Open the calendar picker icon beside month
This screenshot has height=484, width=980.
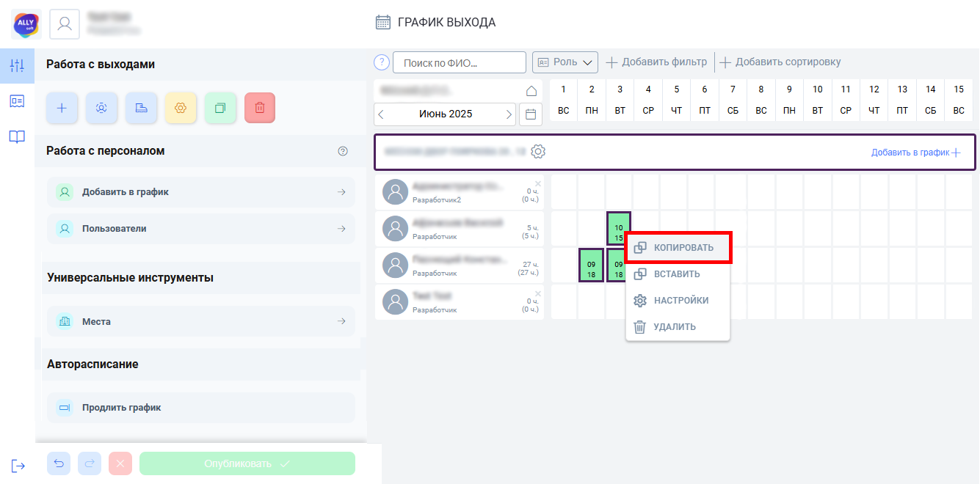531,114
